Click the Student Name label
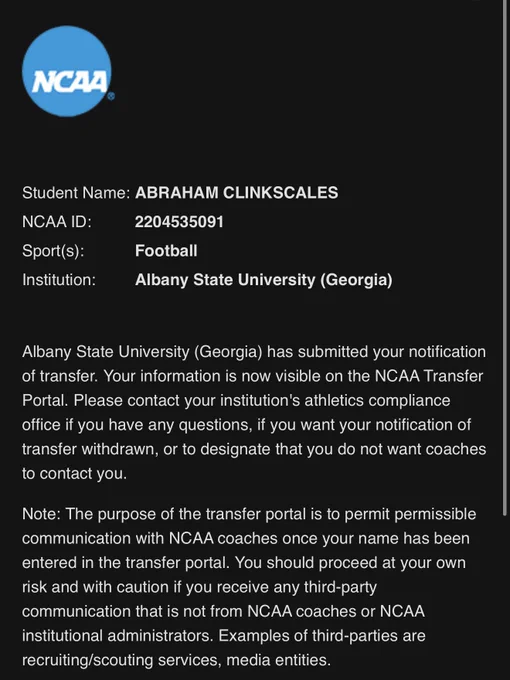Viewport: 510px width, 680px height. [x=76, y=193]
